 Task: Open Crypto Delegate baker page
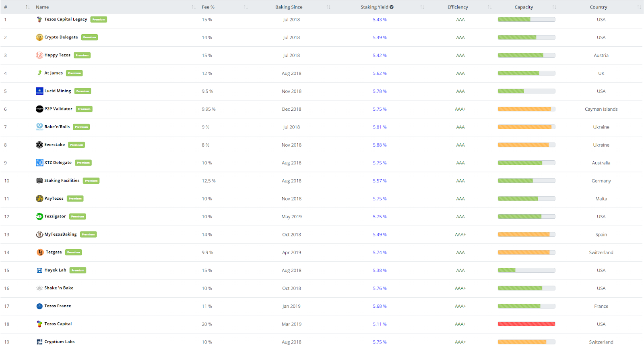61,37
